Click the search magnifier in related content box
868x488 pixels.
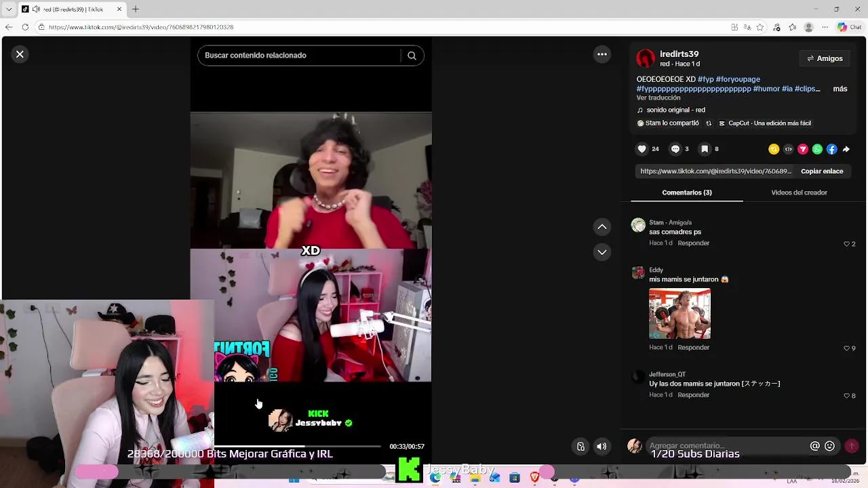click(x=412, y=56)
